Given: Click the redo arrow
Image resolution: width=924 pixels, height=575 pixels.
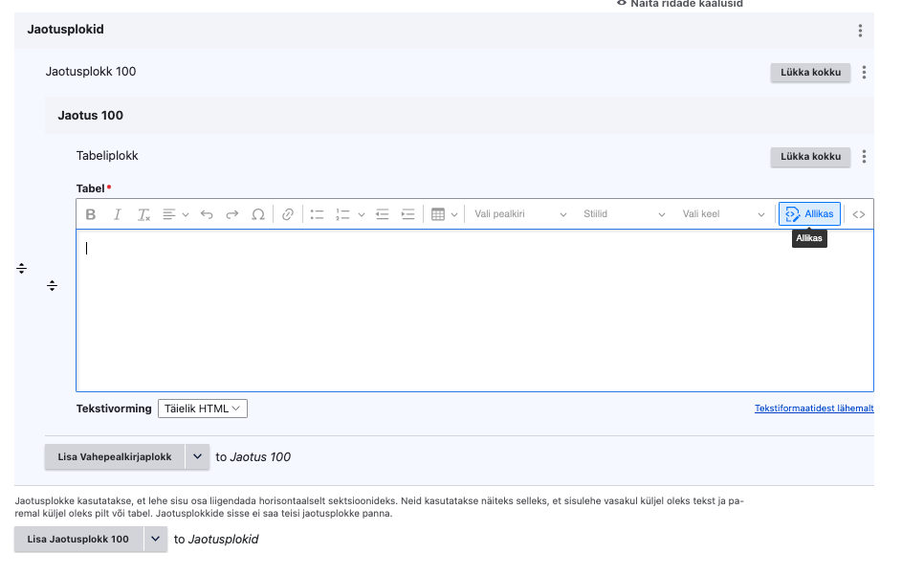Looking at the screenshot, I should pos(232,214).
